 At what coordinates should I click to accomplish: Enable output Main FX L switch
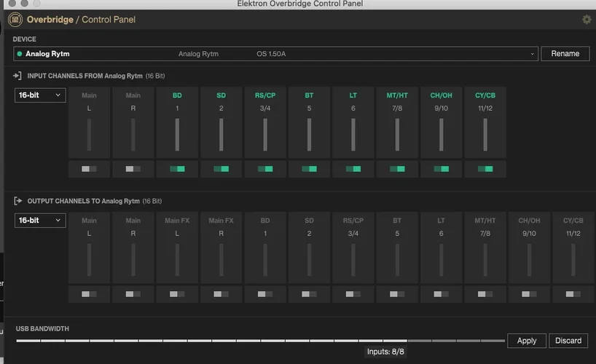[177, 294]
